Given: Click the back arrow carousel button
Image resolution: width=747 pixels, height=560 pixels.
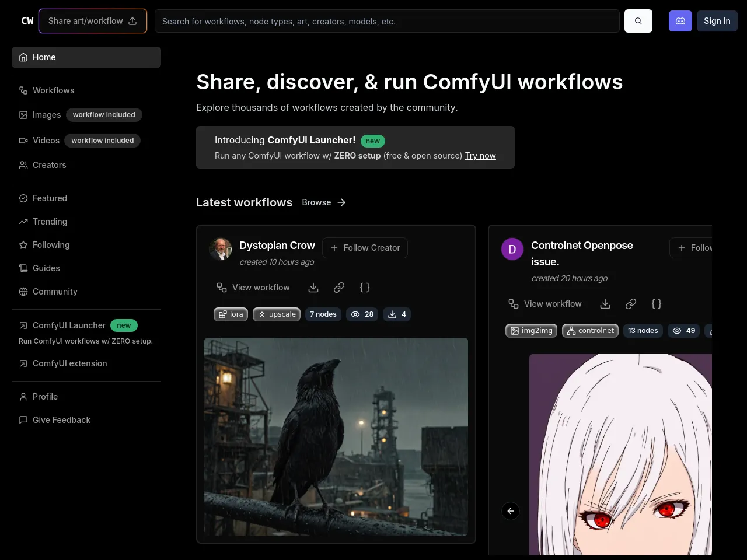Looking at the screenshot, I should coord(511,511).
